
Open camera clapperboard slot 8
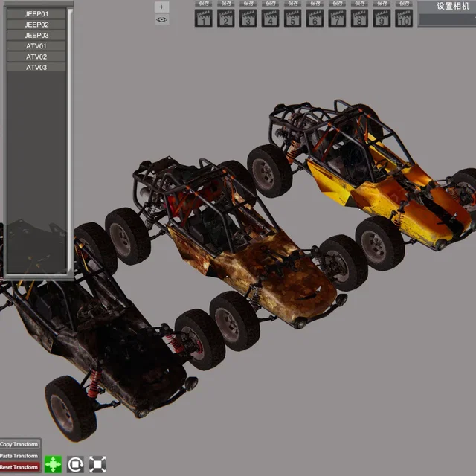[x=359, y=18]
